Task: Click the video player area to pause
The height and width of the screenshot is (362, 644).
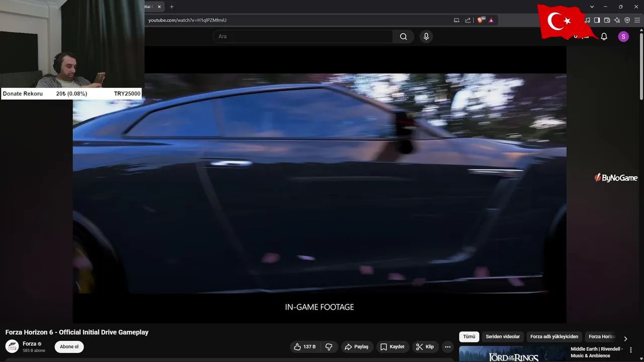Action: pyautogui.click(x=319, y=184)
